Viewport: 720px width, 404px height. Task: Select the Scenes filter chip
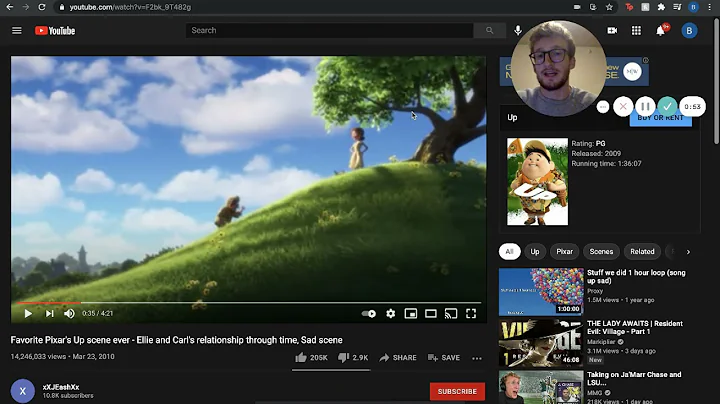coord(601,252)
